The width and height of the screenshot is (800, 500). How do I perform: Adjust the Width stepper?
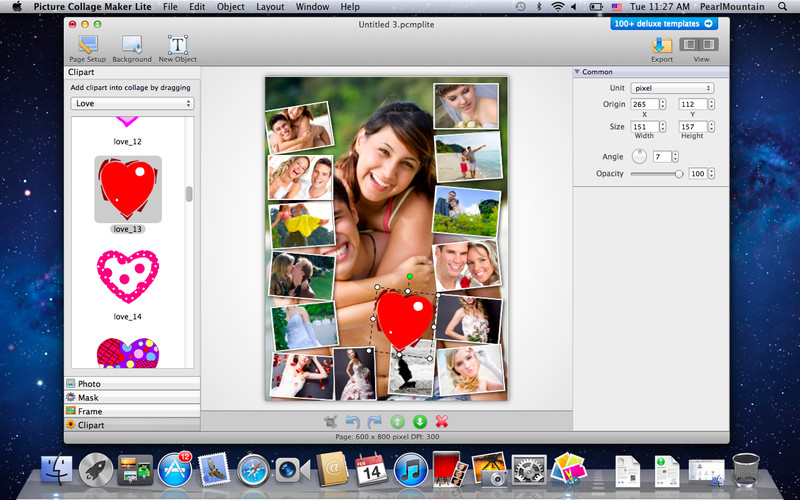663,127
